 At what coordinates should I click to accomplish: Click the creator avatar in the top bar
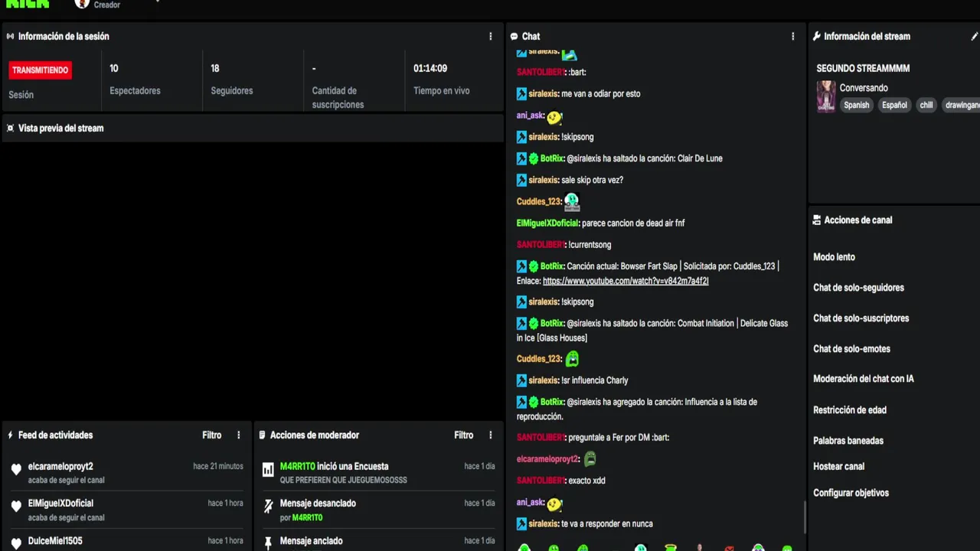point(82,3)
